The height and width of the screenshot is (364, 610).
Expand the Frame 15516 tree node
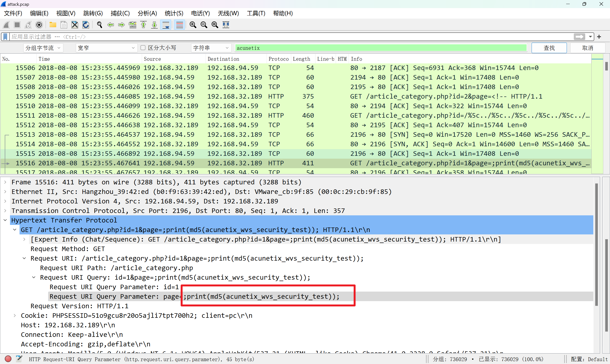(x=5, y=182)
